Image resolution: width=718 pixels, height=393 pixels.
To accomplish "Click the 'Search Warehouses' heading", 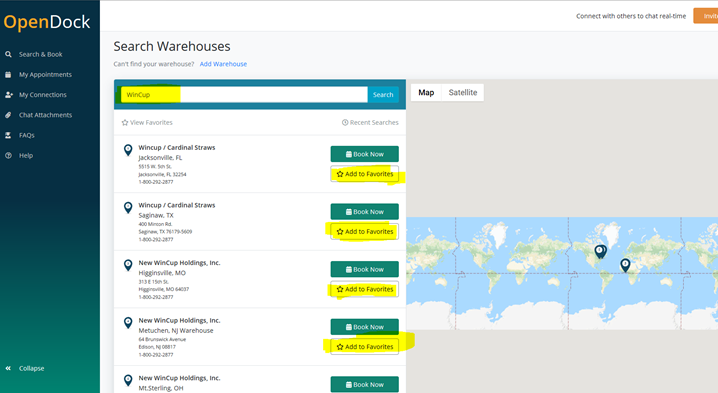I will (172, 46).
